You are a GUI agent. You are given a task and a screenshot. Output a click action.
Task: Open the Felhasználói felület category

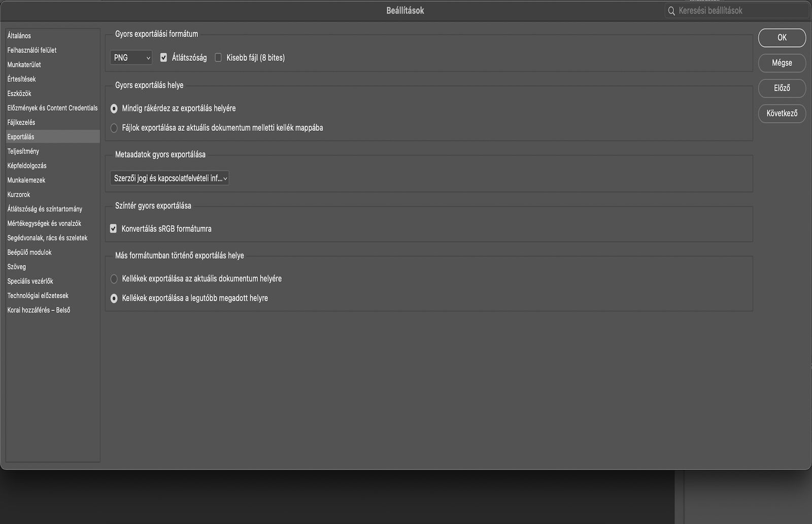(x=53, y=50)
